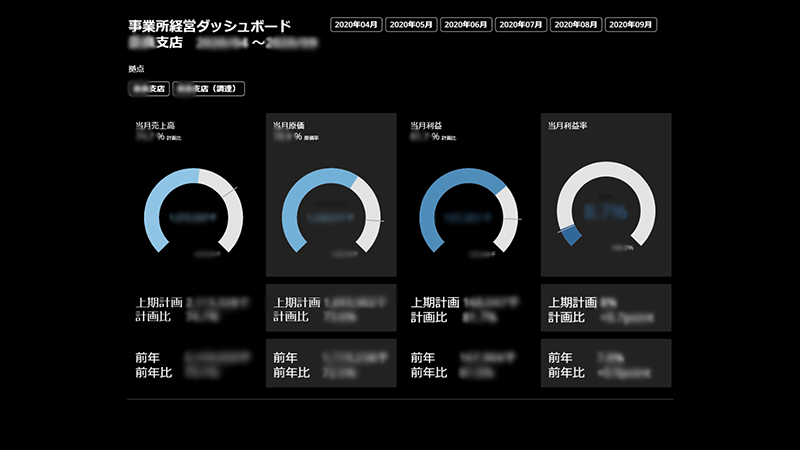Click 前年 card under 当月原価

tap(331, 363)
